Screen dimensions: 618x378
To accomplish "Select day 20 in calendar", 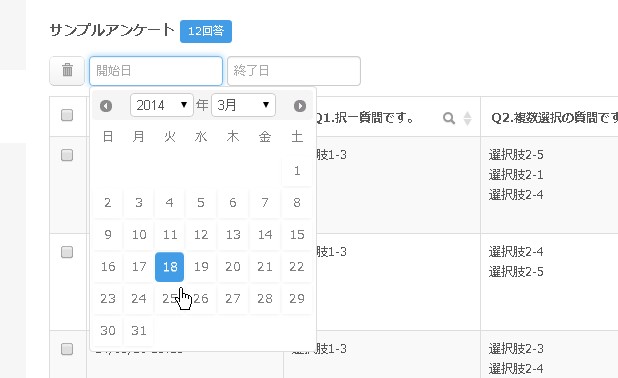I will (x=233, y=267).
